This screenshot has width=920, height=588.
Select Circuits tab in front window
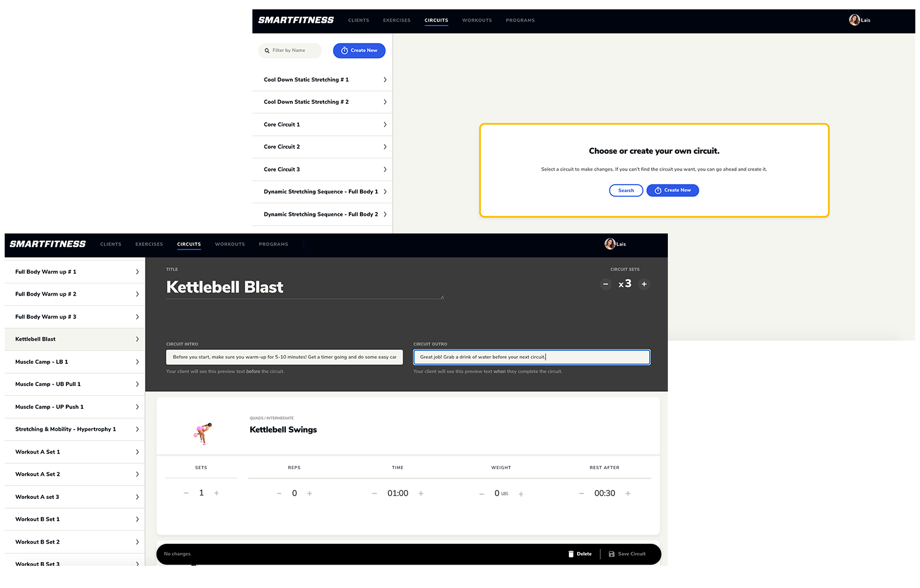[x=189, y=245]
